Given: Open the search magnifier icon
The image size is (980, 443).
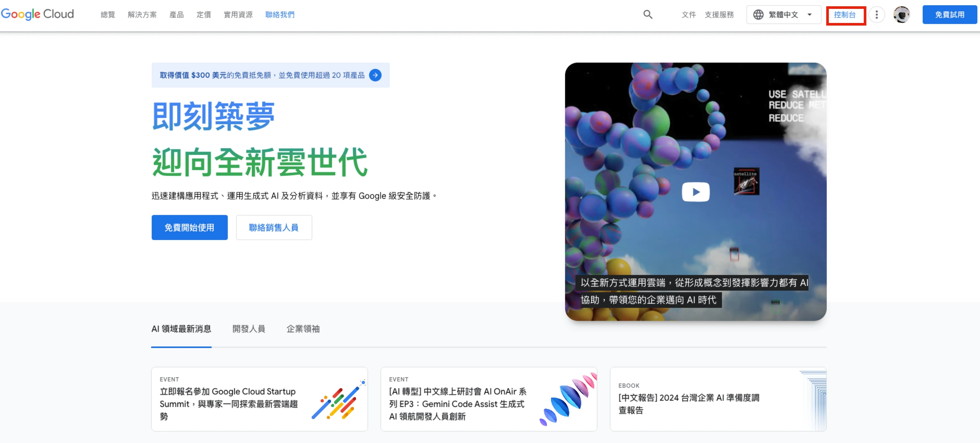Looking at the screenshot, I should [647, 14].
